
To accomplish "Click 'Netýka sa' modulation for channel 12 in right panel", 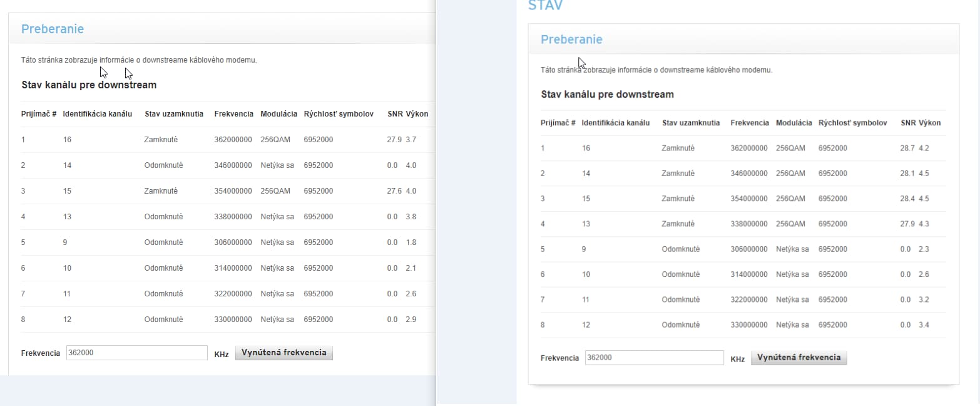I will [x=792, y=325].
